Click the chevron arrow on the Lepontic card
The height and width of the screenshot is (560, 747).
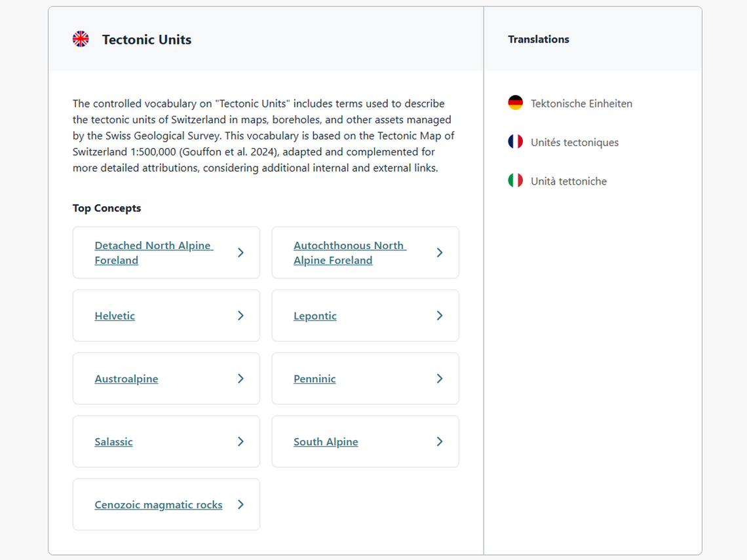point(440,316)
